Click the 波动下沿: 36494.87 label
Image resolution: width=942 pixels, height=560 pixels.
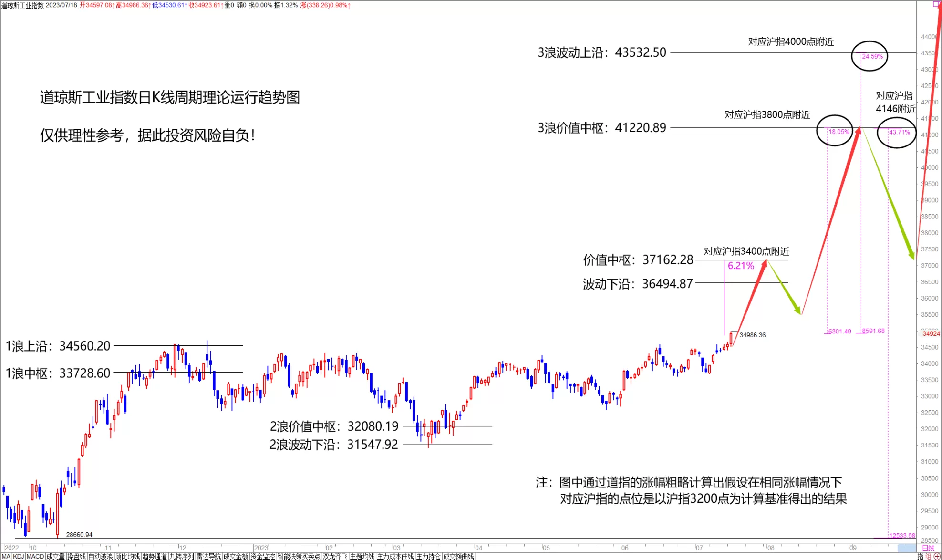tap(638, 284)
